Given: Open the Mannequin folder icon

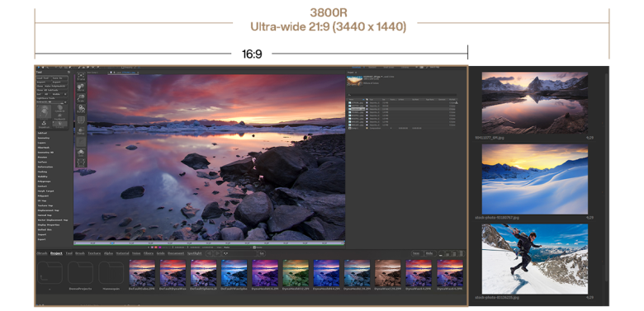Looking at the screenshot, I should point(111,274).
